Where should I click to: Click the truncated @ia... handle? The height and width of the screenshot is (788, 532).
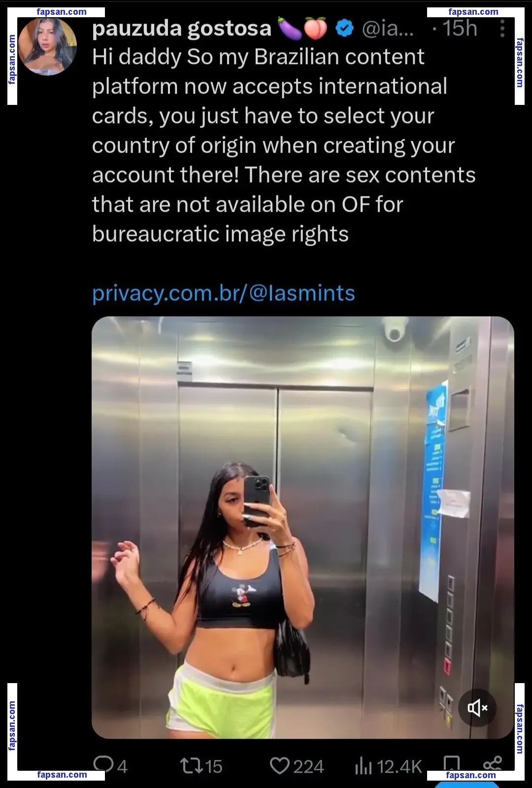tap(388, 29)
